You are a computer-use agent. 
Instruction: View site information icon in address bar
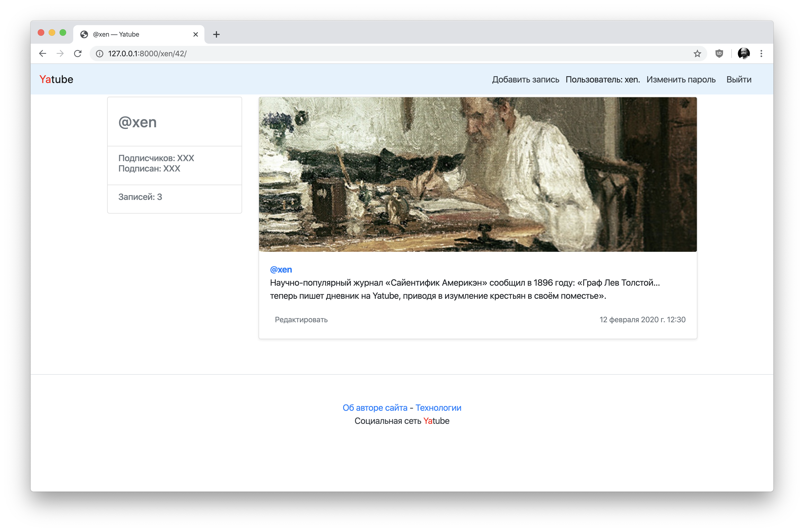(99, 54)
